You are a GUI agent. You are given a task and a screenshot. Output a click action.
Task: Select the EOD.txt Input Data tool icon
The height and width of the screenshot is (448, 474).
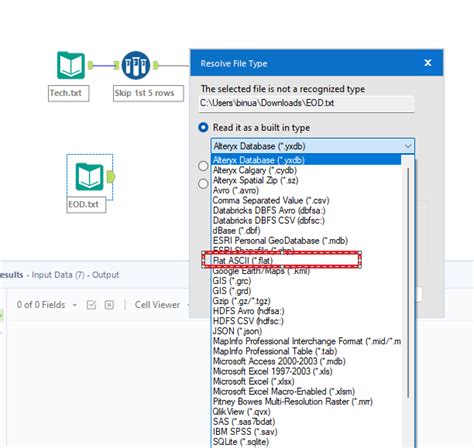tap(89, 177)
